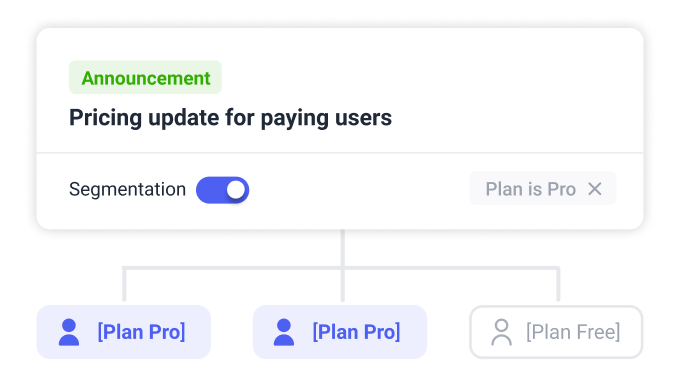Select the green Announcement badge

(x=145, y=78)
